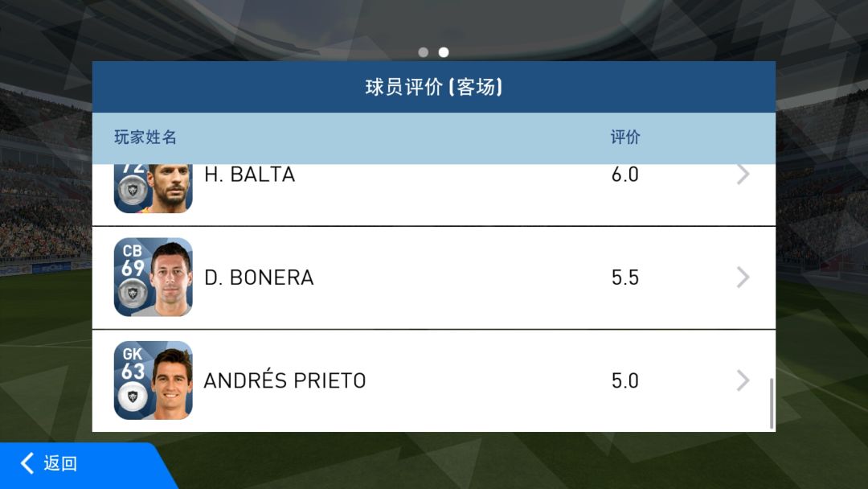
Task: Select H. BALTA player card thumbnail
Action: tap(154, 188)
